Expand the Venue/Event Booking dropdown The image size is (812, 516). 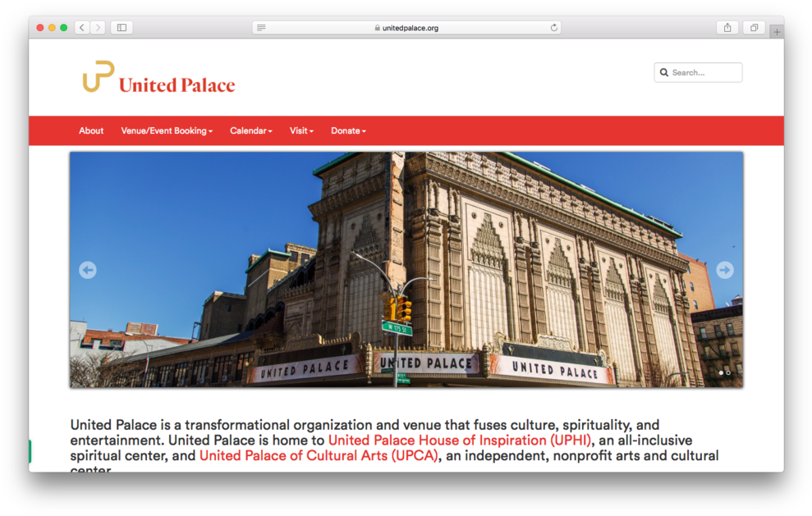click(x=167, y=131)
